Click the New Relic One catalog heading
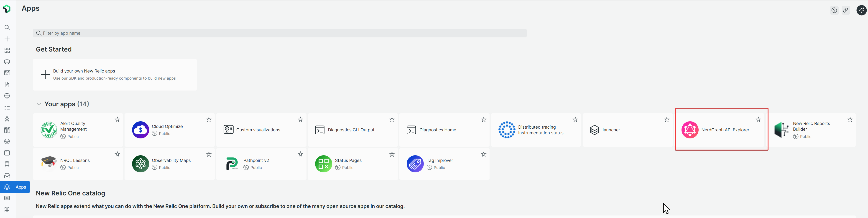This screenshot has height=218, width=868. (x=70, y=193)
